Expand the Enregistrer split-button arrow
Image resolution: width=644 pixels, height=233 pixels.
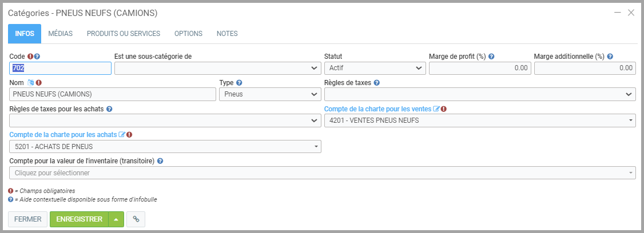[116, 219]
